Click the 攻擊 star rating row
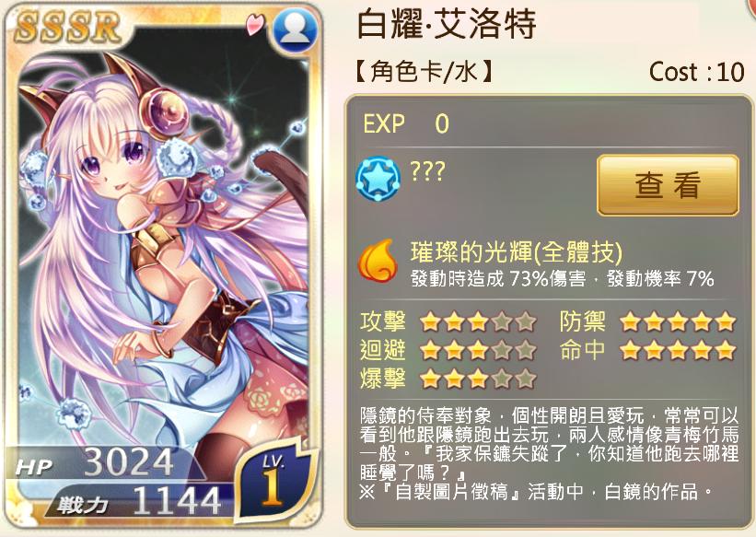 tap(448, 321)
